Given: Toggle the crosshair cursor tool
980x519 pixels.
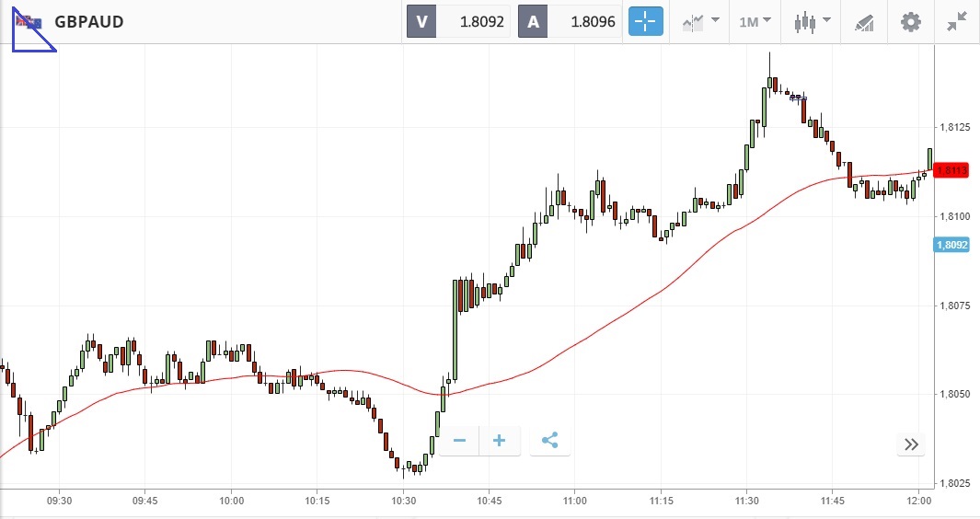Looking at the screenshot, I should click(x=646, y=21).
